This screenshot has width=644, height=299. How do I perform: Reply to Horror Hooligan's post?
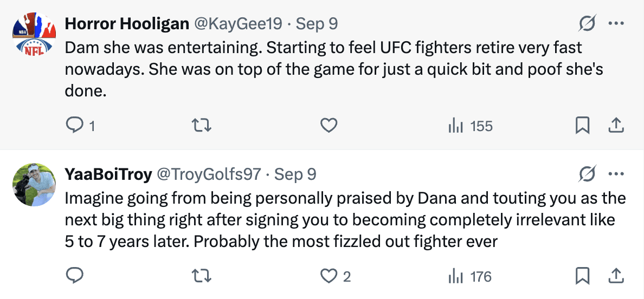(x=73, y=126)
